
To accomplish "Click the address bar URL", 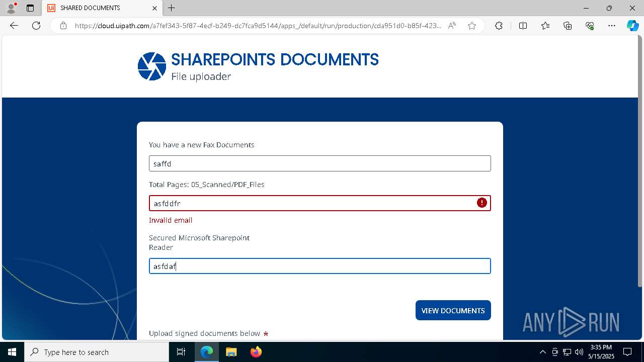I will point(258,26).
